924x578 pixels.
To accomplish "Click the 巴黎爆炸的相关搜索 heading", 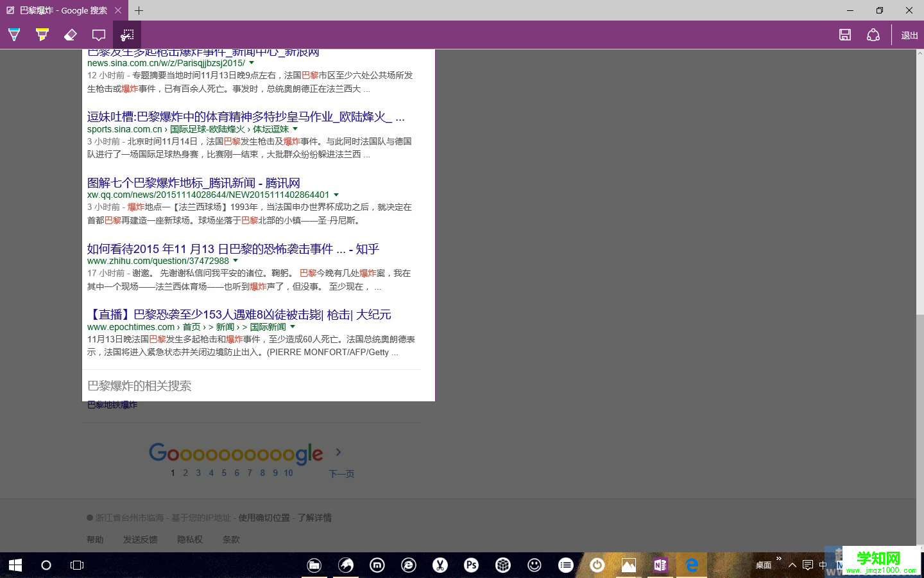I will tap(139, 386).
